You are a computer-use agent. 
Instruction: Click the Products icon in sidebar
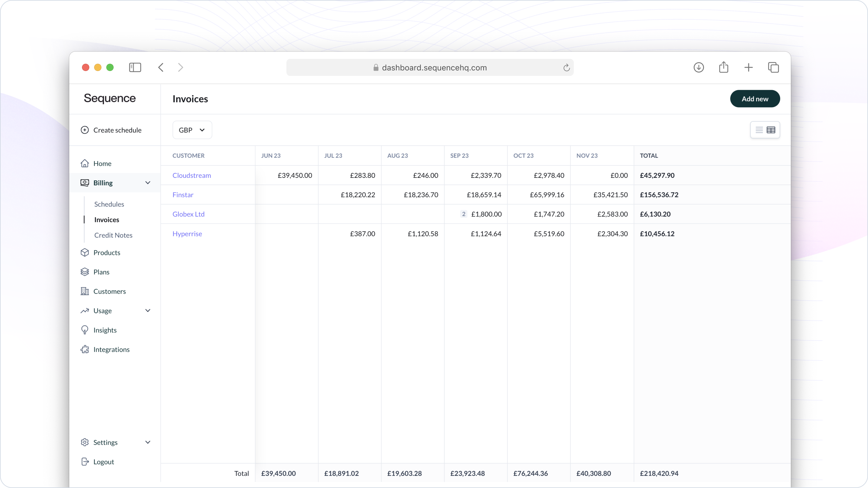85,252
